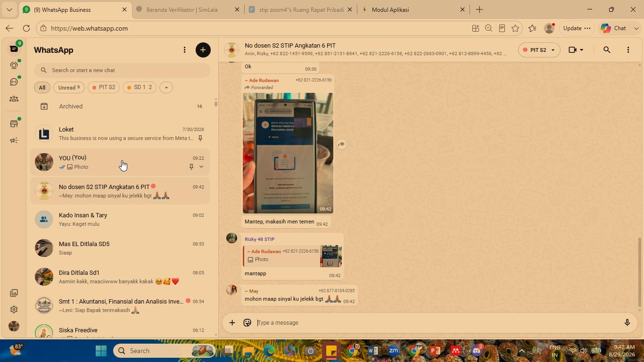This screenshot has height=362, width=644.
Task: Open the Channels icon in sidebar
Action: [x=14, y=82]
